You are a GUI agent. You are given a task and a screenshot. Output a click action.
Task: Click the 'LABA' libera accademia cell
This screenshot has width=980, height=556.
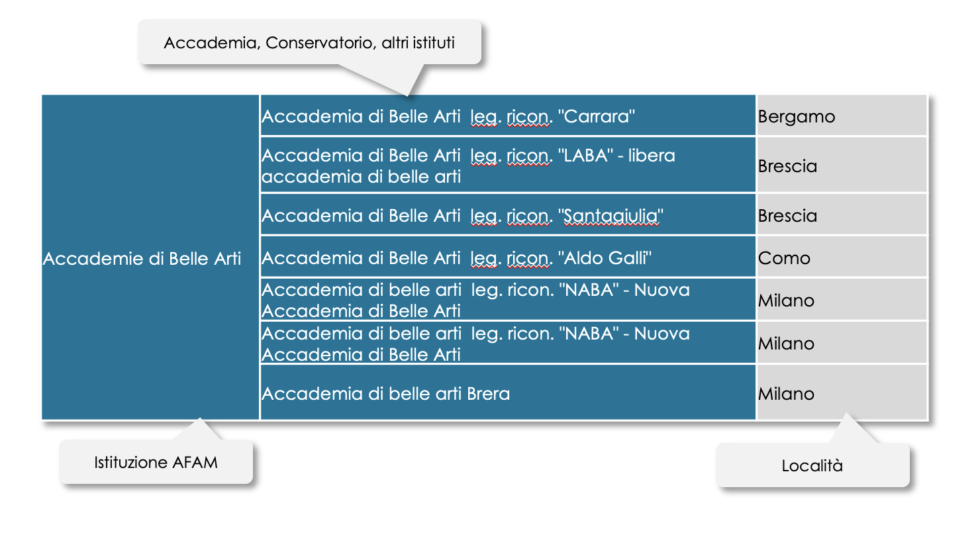pyautogui.click(x=508, y=165)
